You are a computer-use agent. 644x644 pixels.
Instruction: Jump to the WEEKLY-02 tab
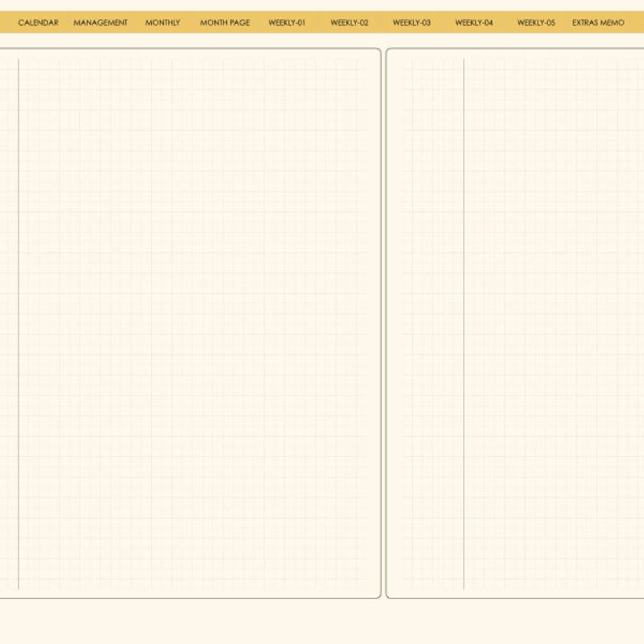(x=349, y=22)
